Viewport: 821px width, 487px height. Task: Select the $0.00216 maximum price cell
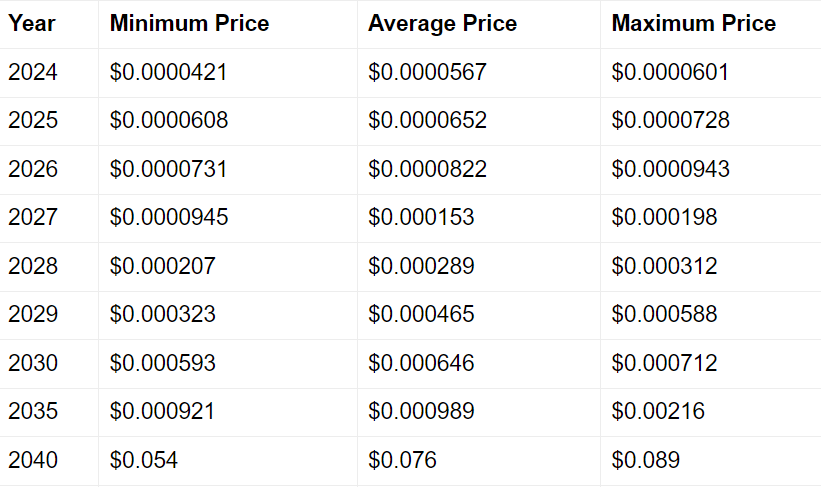[658, 411]
